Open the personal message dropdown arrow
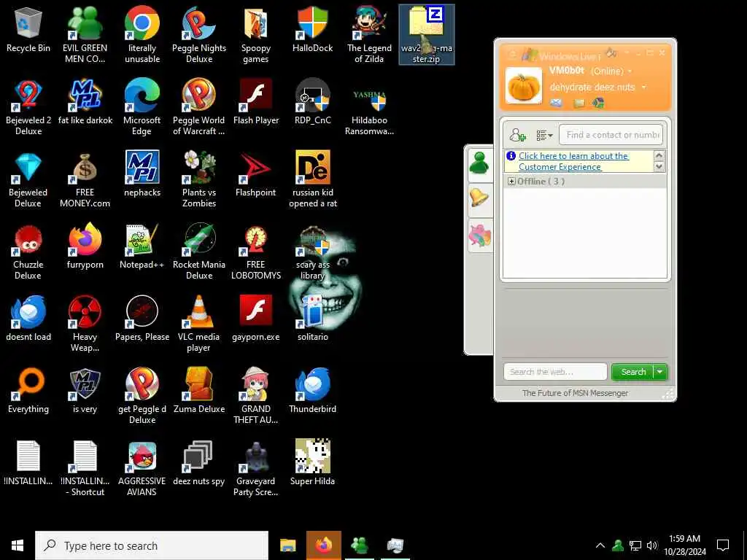The width and height of the screenshot is (747, 560). [x=644, y=87]
